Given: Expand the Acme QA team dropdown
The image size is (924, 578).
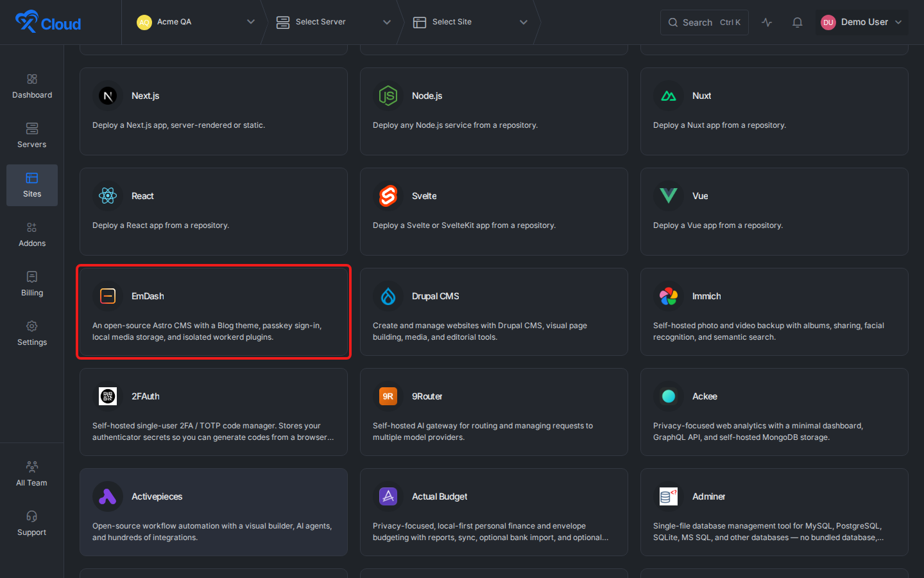Looking at the screenshot, I should [x=196, y=22].
